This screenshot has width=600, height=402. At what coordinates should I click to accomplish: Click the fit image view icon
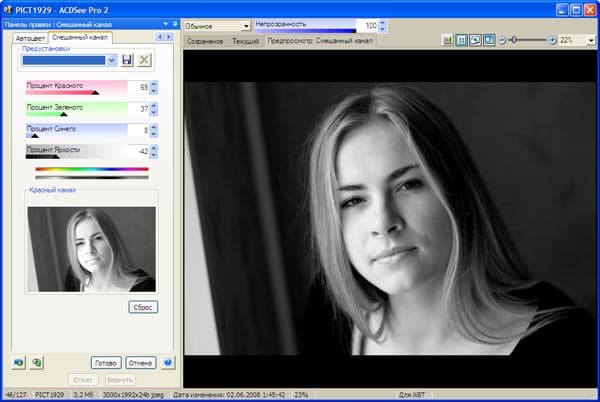point(475,40)
